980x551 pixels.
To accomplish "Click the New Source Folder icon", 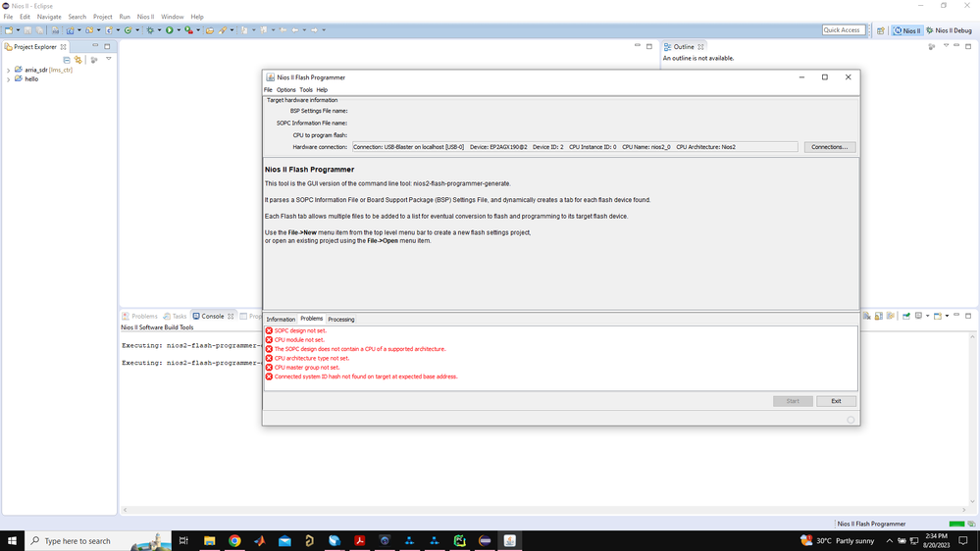I will 89,30.
